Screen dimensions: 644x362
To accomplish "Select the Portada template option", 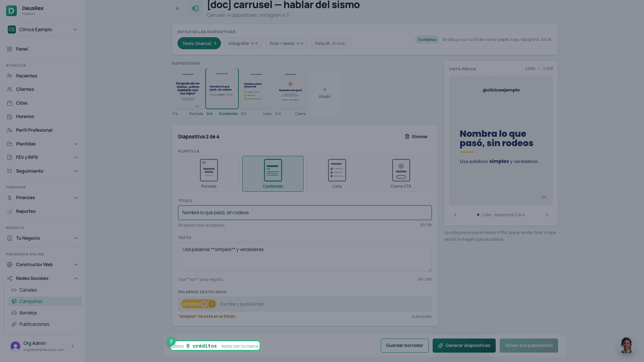I will tap(209, 174).
